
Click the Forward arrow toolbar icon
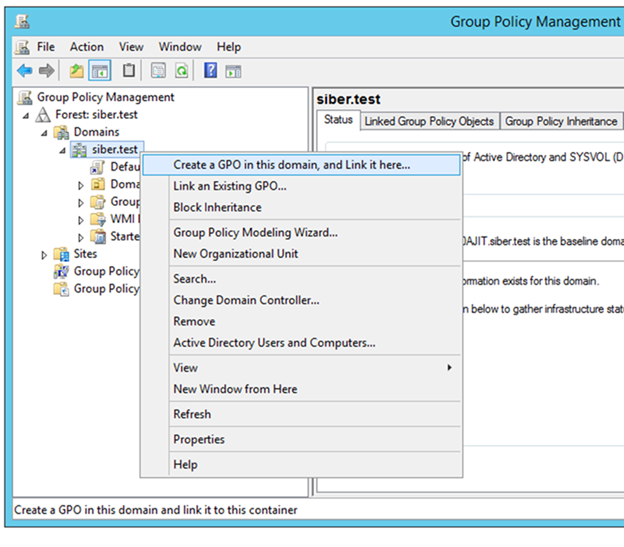[47, 71]
